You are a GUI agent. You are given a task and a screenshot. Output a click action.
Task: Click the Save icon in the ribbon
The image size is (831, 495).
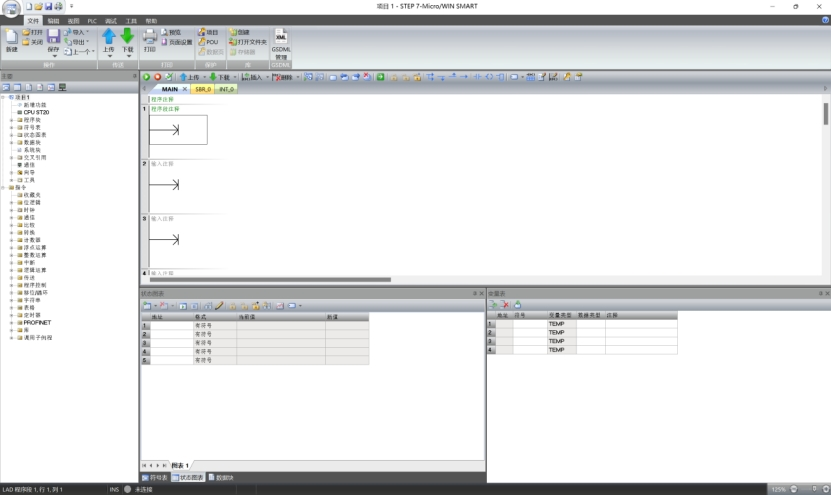[53, 37]
